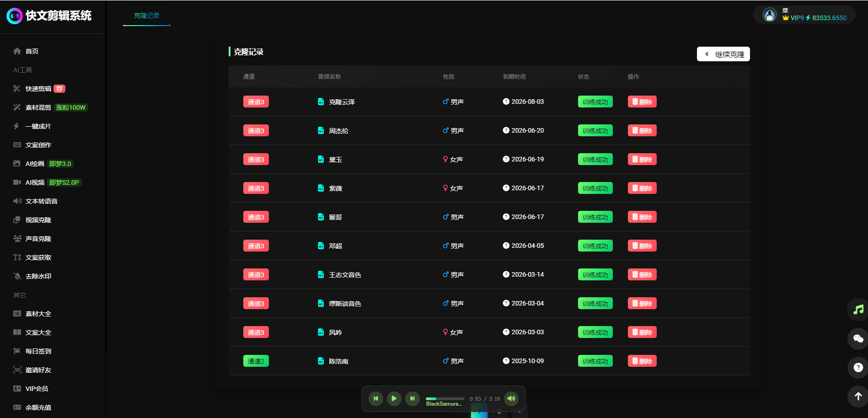The height and width of the screenshot is (418, 868).
Task: Click the 继续克隆 button
Action: (x=723, y=54)
